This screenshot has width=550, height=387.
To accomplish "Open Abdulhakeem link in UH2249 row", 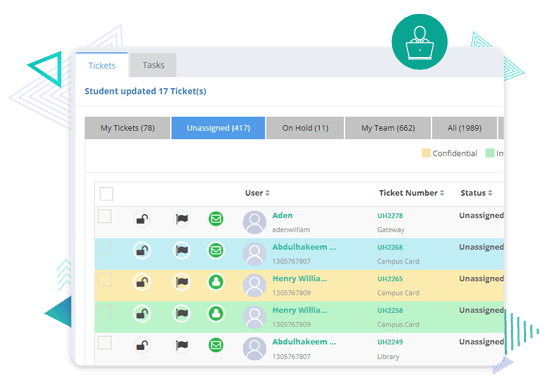I will pyautogui.click(x=304, y=342).
